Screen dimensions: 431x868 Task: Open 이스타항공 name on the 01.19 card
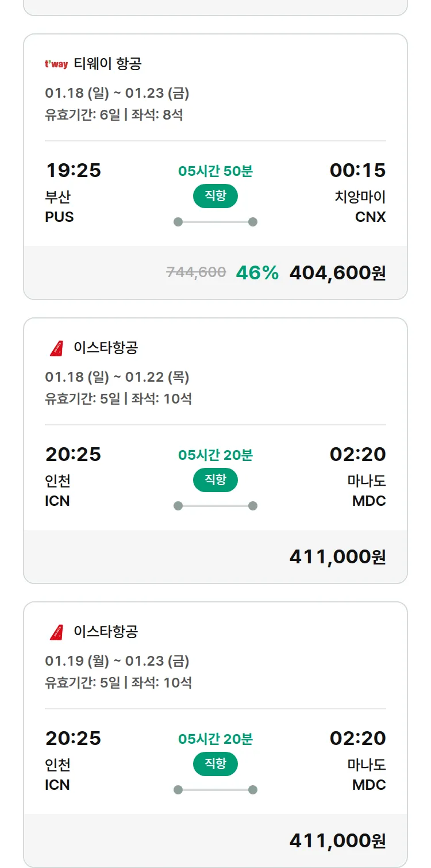tap(106, 632)
